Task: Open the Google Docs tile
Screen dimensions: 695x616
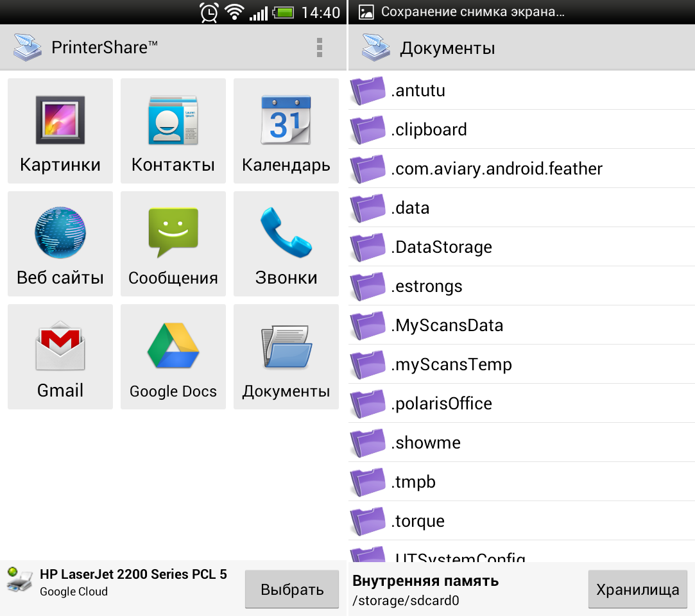Action: [173, 357]
